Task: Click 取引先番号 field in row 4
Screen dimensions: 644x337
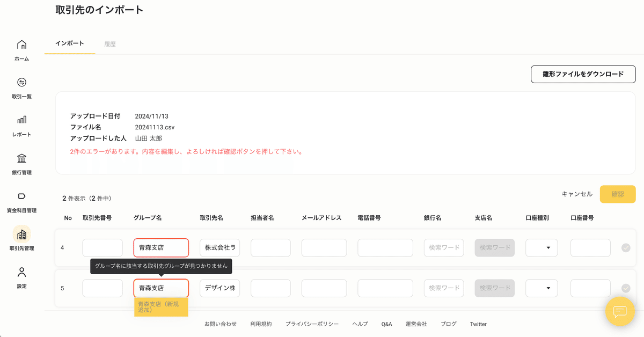Action: coord(103,248)
